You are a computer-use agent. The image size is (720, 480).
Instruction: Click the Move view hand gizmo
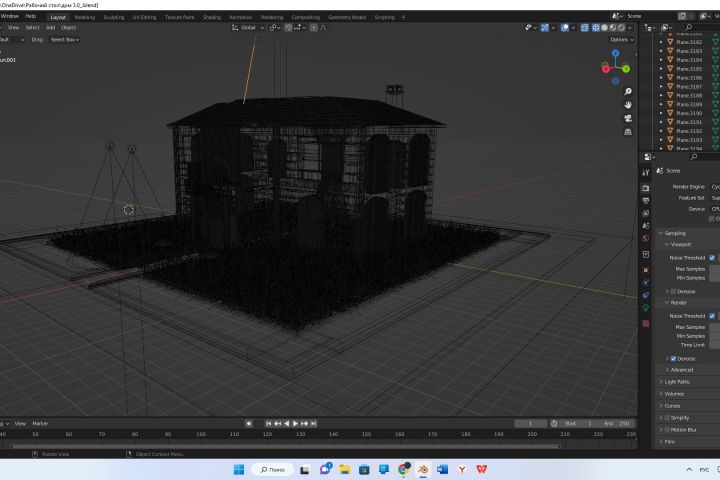pos(628,105)
